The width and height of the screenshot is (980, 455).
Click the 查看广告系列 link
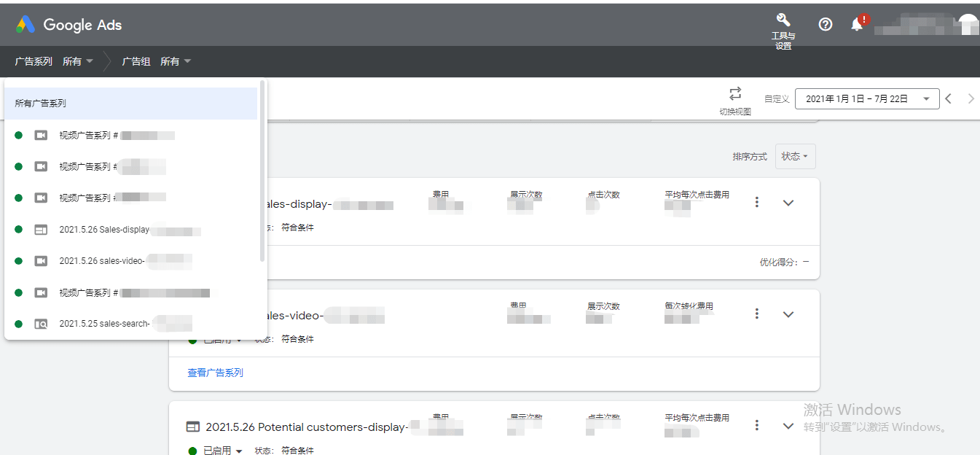pos(215,373)
